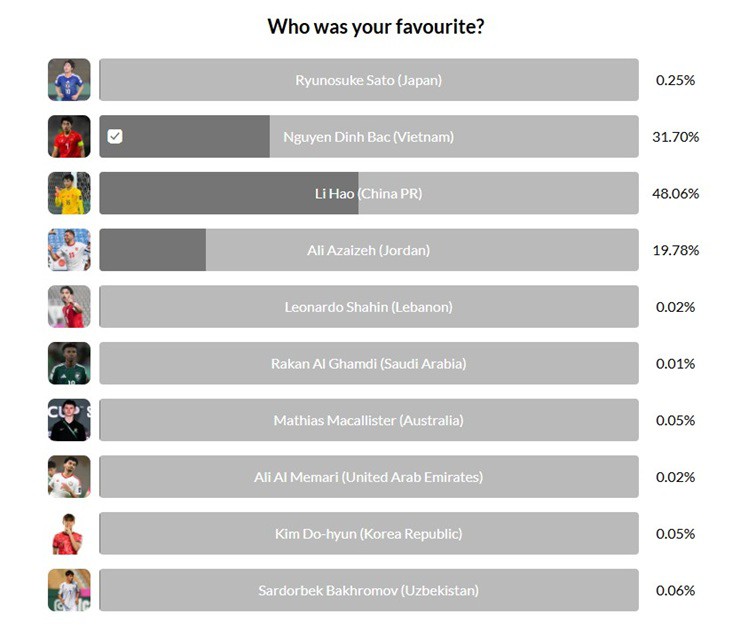Click Rakan Al Ghamdi's player photo
Viewport: 740px width, 637px height.
click(x=69, y=363)
